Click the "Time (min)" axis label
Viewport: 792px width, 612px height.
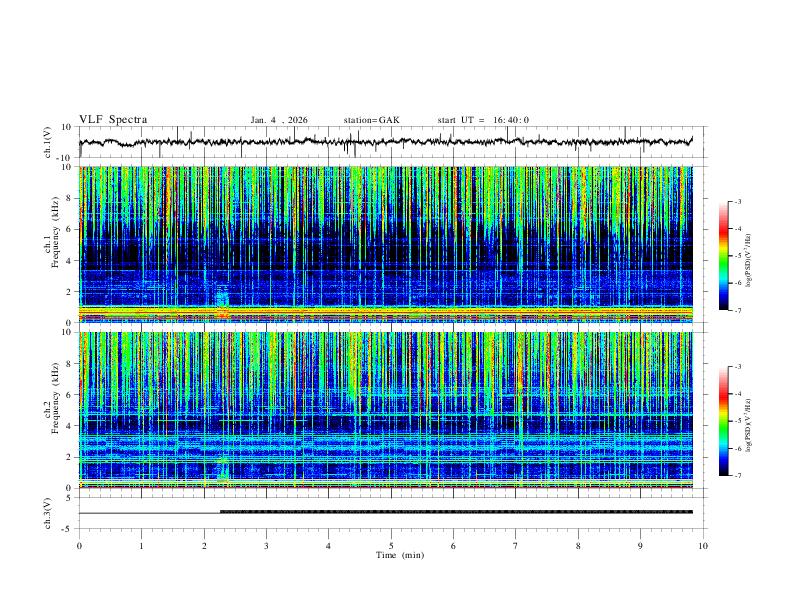400,555
